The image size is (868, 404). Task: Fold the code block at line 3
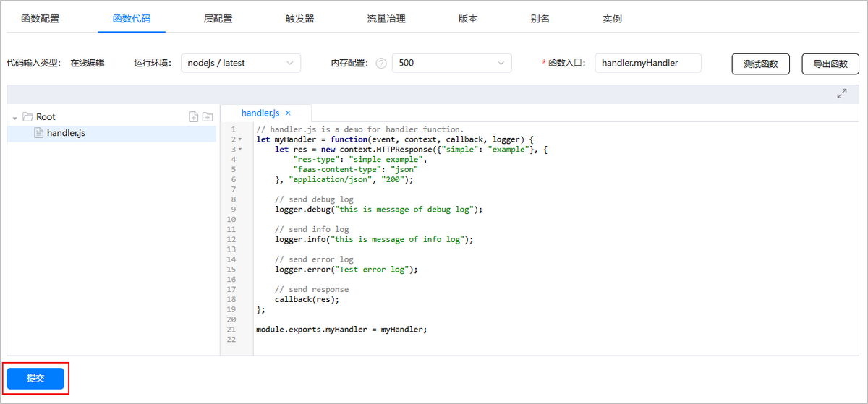[x=239, y=149]
